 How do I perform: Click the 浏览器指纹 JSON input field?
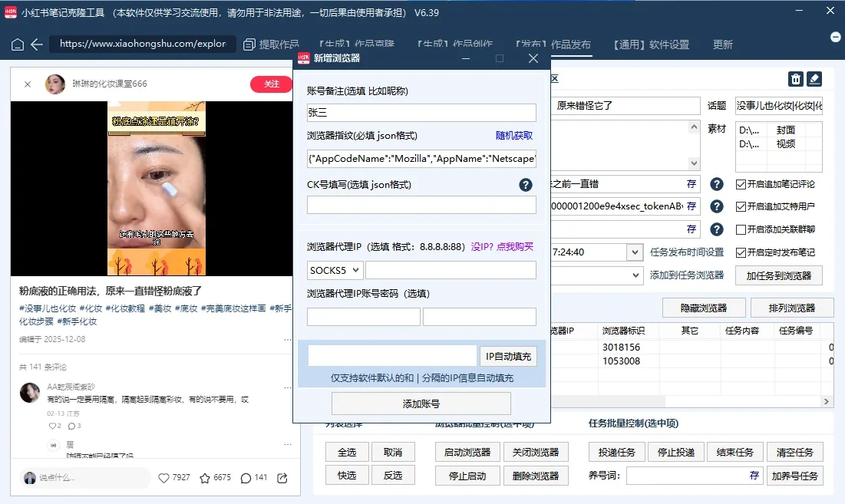421,158
